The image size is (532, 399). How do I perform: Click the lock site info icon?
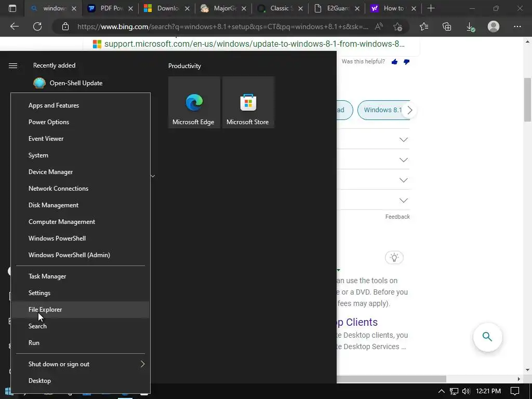coord(65,27)
